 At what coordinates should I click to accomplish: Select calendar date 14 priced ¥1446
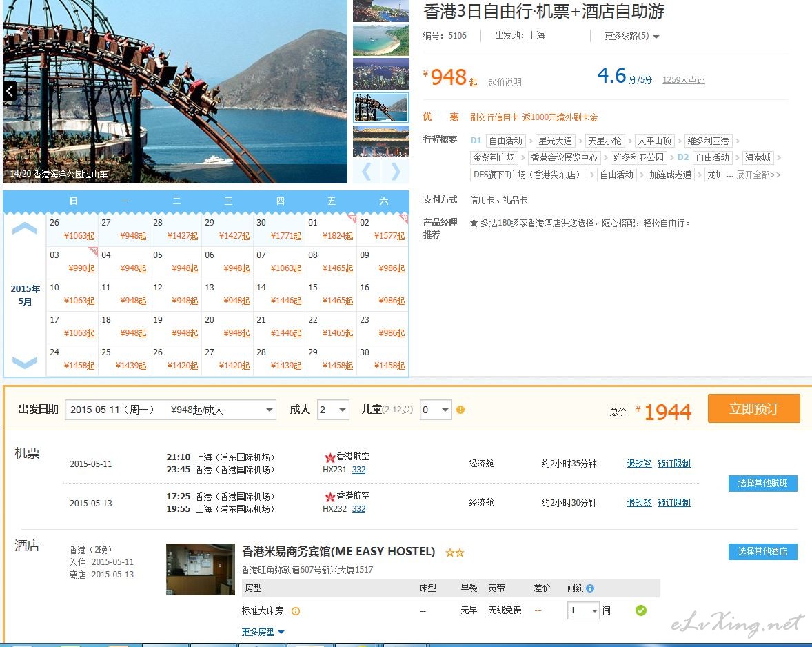point(279,295)
